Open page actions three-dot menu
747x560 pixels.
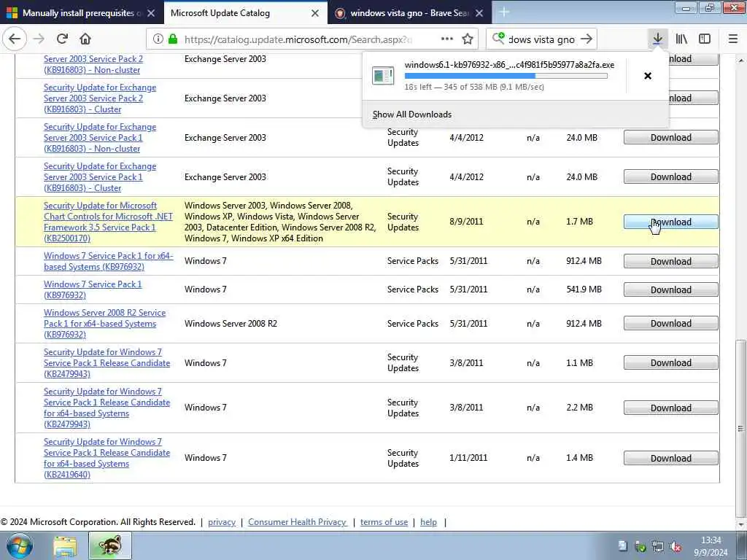447,39
